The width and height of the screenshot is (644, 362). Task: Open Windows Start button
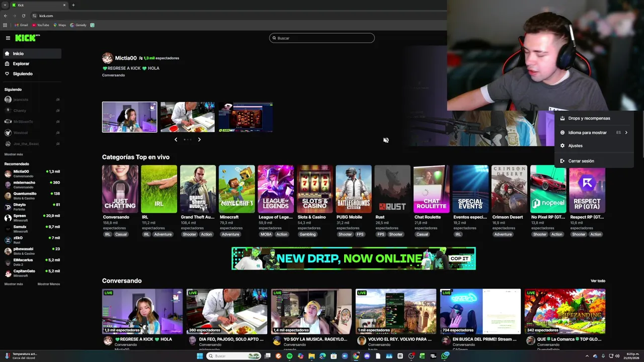(x=200, y=356)
